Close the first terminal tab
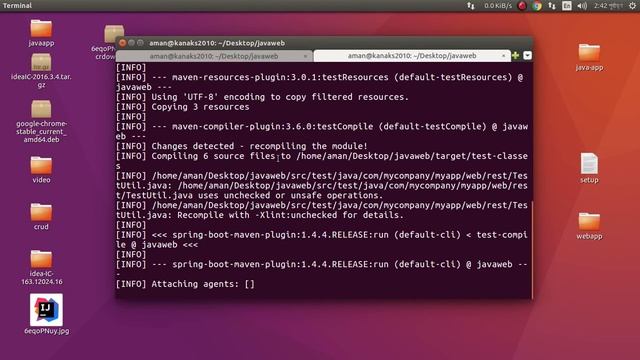 305,56
